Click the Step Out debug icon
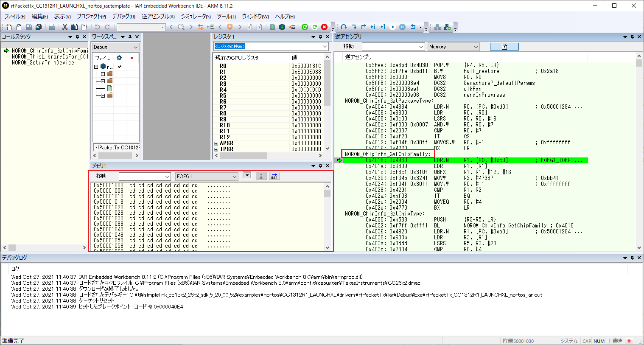Viewport: 644px width, 345px height. tap(364, 27)
